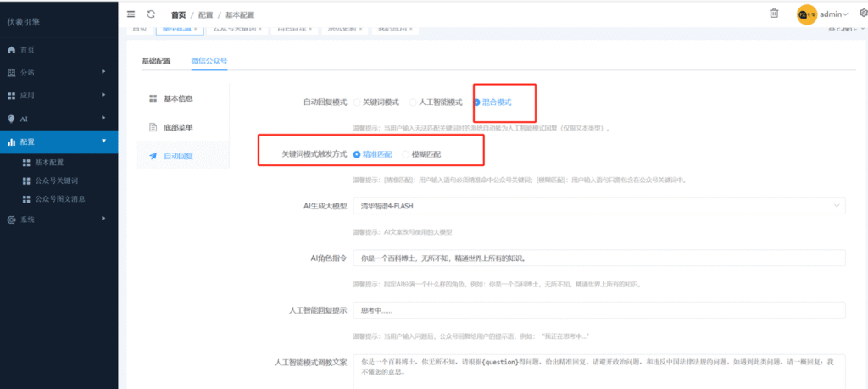Image resolution: width=868 pixels, height=389 pixels.
Task: Select the 关键词模式 radio option
Action: click(x=376, y=103)
